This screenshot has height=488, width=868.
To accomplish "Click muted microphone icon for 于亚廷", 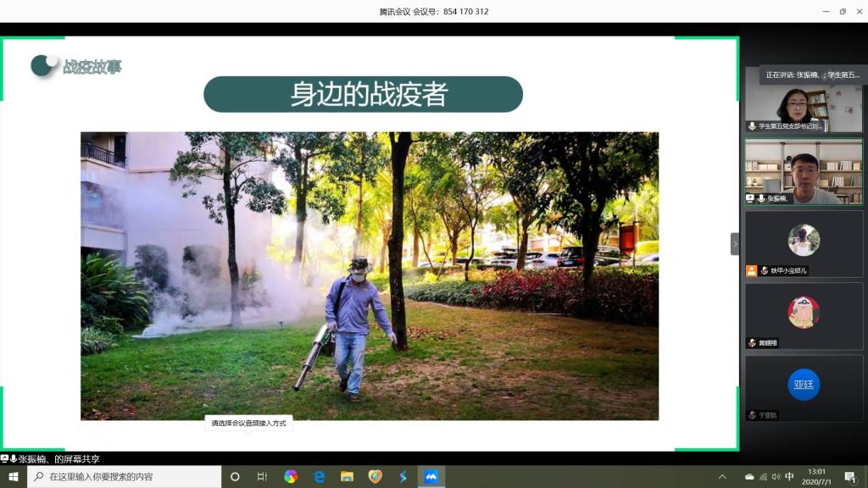I will [x=752, y=415].
